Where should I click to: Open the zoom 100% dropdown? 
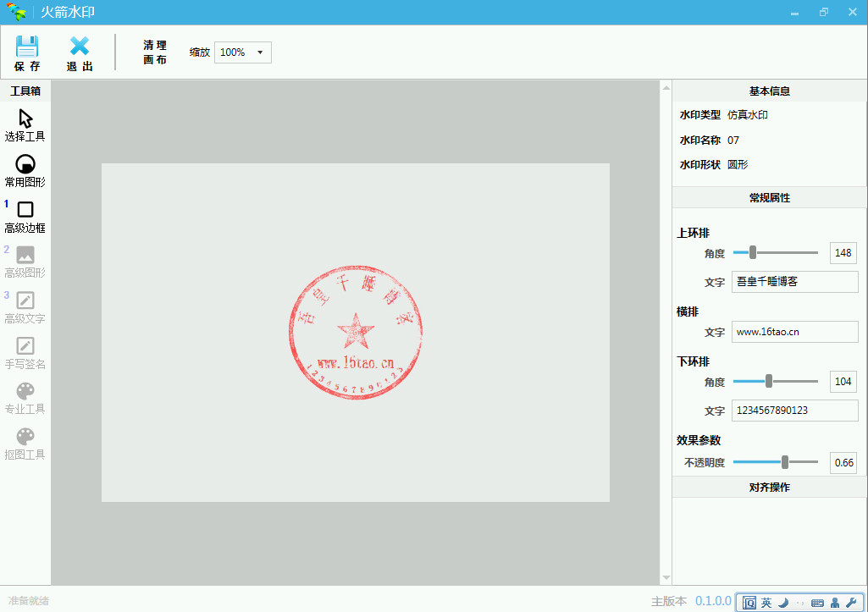tap(242, 52)
